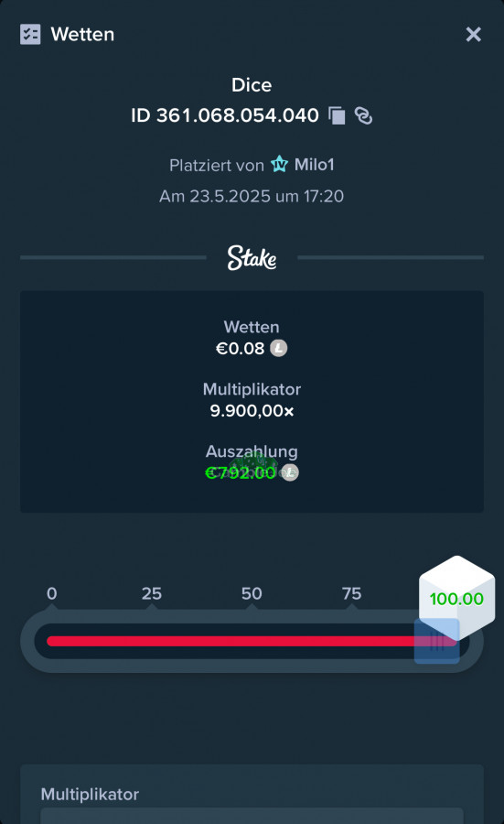Click the Litecoin icon beside the €0.08 stake
This screenshot has height=824, width=504.
[279, 348]
